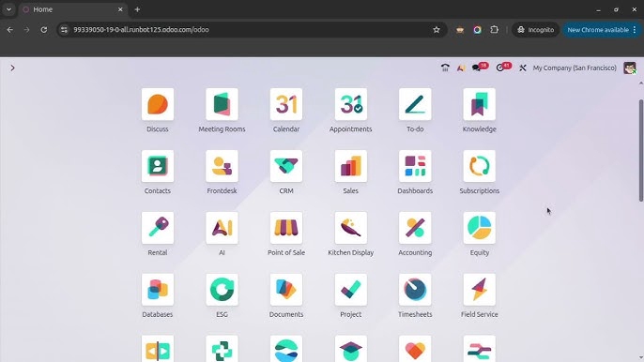The height and width of the screenshot is (362, 644).
Task: Launch the Timesheets app
Action: [x=415, y=290]
